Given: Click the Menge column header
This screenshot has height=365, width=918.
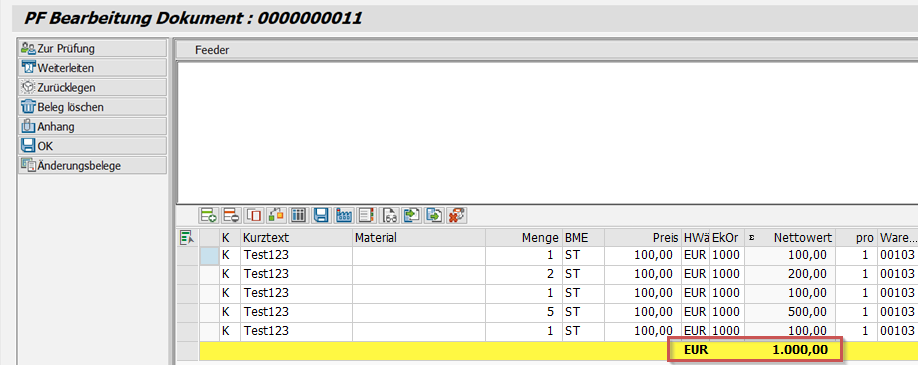Looking at the screenshot, I should (523, 237).
